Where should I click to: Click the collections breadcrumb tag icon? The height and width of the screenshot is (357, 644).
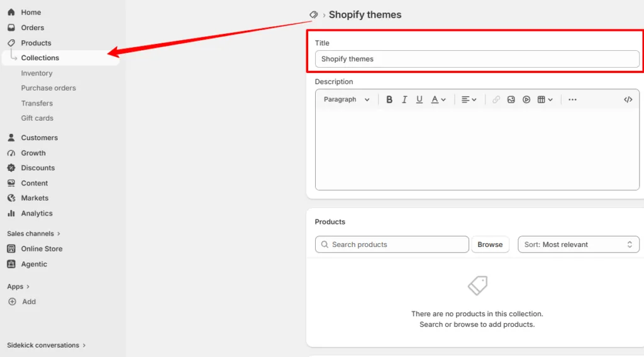314,15
